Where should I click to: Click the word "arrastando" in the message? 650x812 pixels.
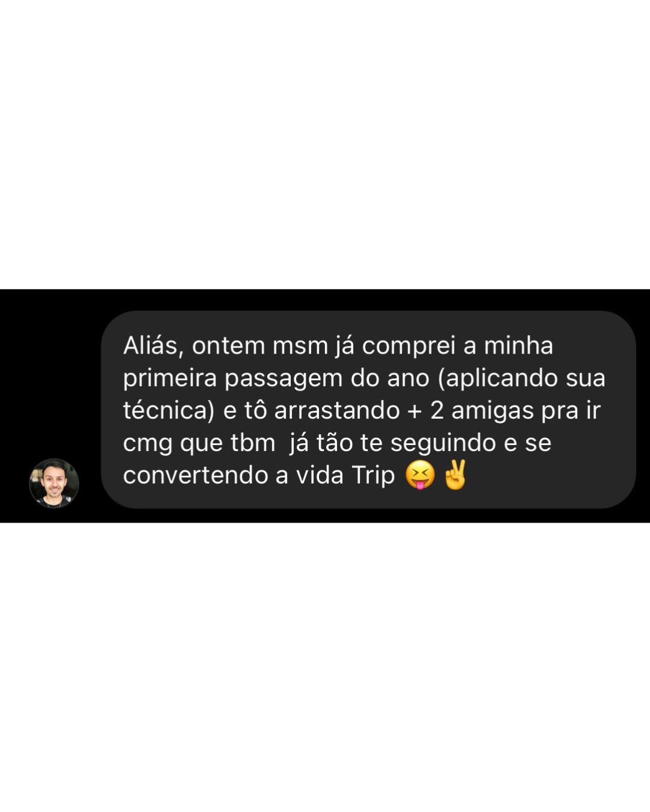(337, 411)
